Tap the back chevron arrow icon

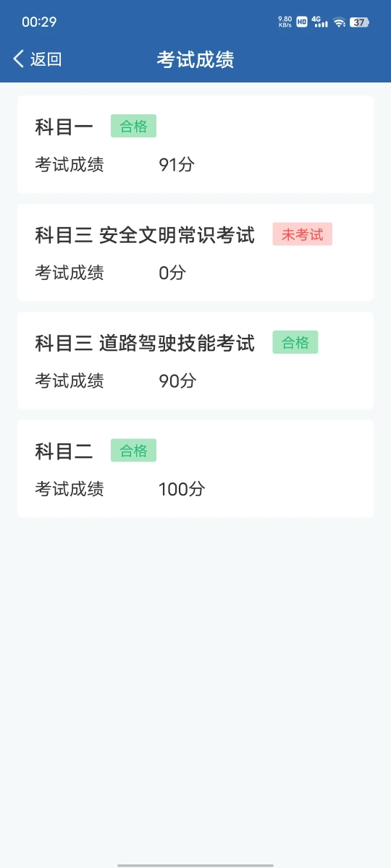pos(19,59)
